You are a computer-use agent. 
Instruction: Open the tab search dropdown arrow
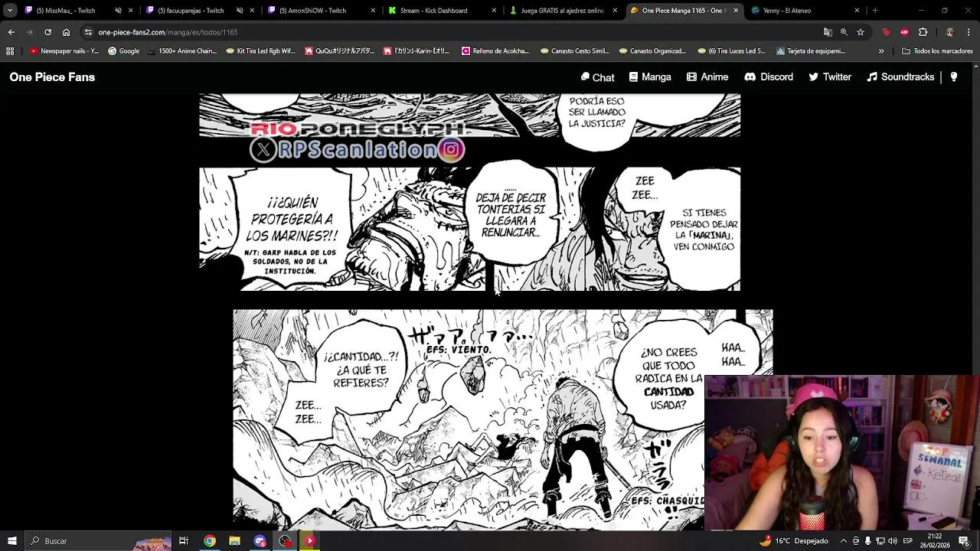[10, 11]
